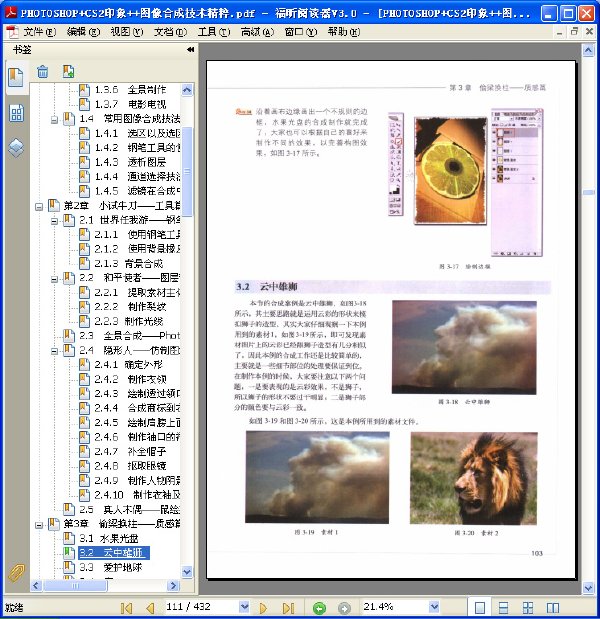Open the page thumbnails panel icon
Viewport: 600px width, 619px height.
(16, 113)
